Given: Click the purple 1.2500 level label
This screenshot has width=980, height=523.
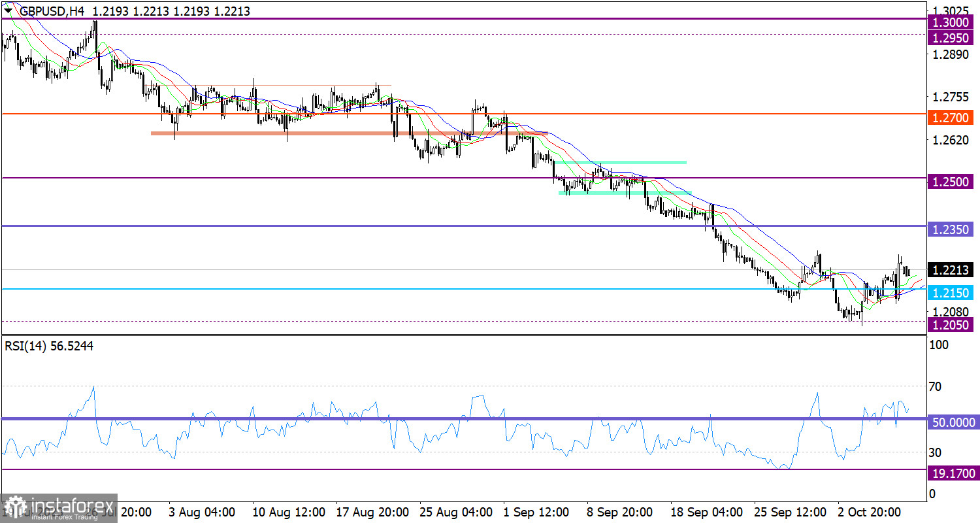Looking at the screenshot, I should pos(952,182).
